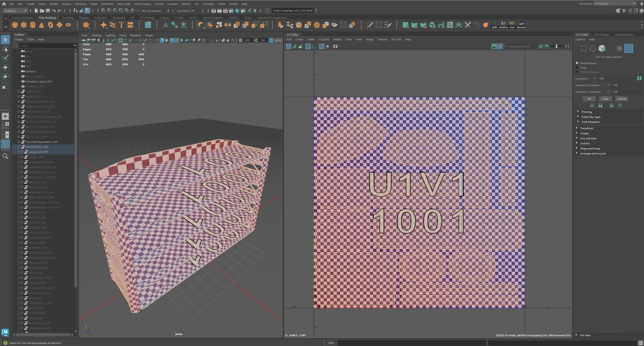Click the star-shaped shelf icon
This screenshot has width=644, height=346.
point(104,25)
